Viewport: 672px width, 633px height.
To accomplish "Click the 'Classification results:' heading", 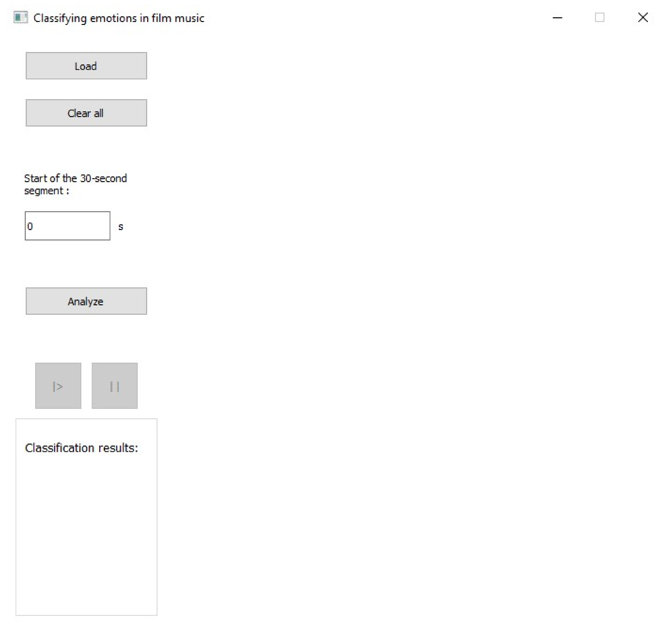I will [82, 448].
